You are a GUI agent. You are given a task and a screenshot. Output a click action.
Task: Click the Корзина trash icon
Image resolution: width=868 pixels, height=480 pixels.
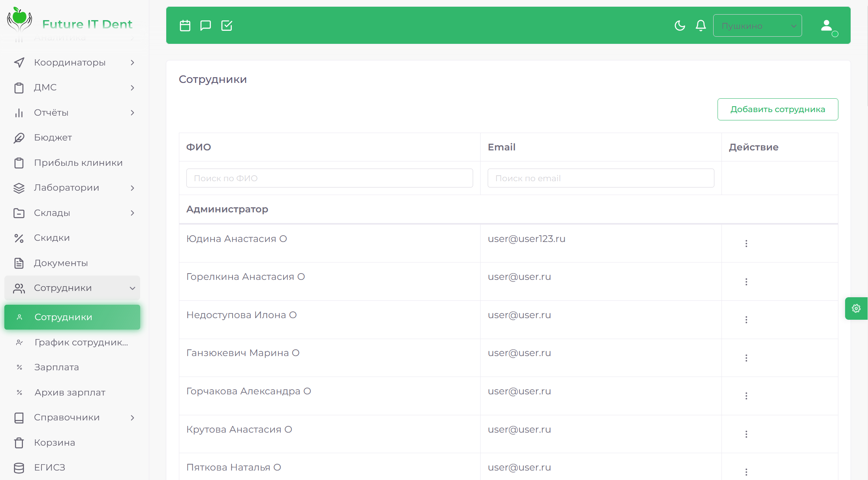coord(19,443)
